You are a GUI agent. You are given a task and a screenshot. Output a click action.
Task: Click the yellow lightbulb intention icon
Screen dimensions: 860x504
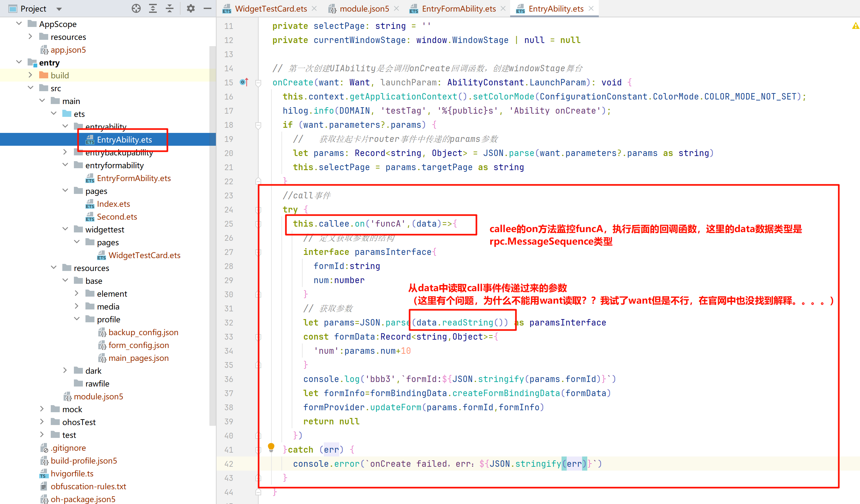pos(271,447)
